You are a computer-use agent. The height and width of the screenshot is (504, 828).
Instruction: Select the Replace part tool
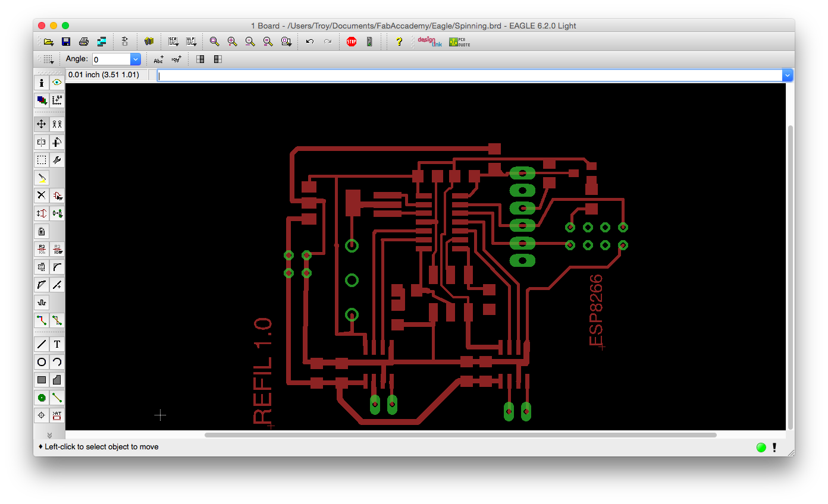(x=57, y=213)
